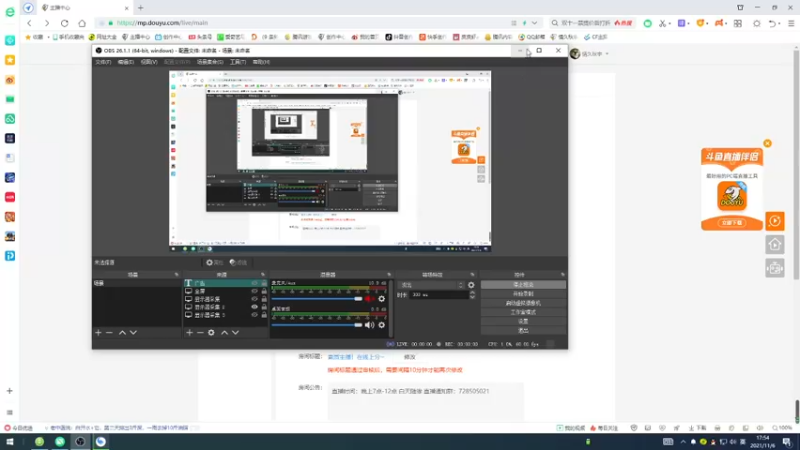Open the OBS 场景集合(S) menu
The width and height of the screenshot is (800, 450).
coord(210,62)
